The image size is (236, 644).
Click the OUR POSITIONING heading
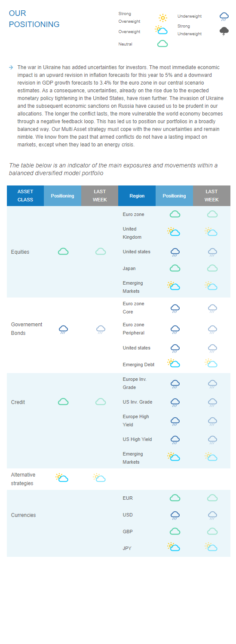point(34,19)
